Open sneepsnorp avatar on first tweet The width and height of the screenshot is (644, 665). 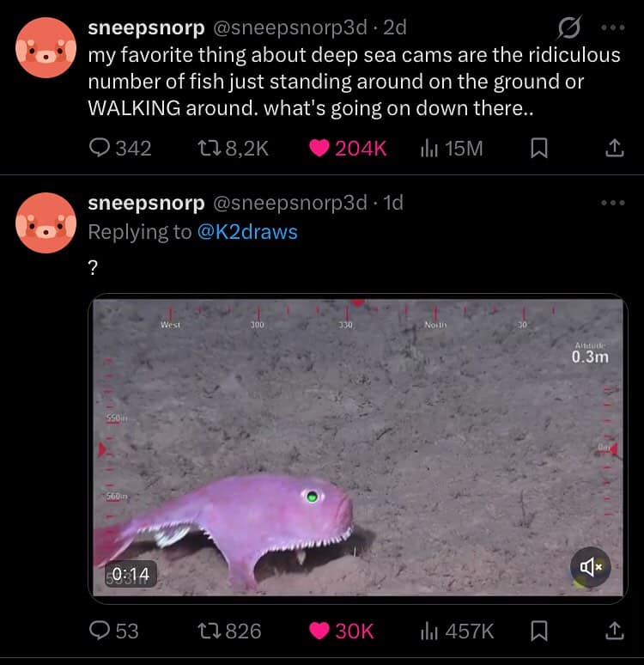pos(46,47)
